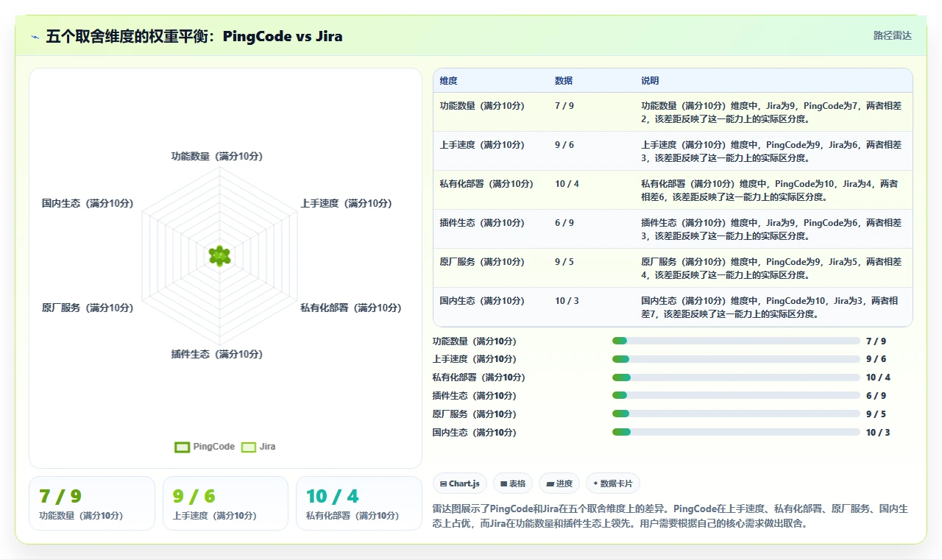This screenshot has width=942, height=560.
Task: Click the 上手速度 axis label on the radar chart
Action: (346, 203)
